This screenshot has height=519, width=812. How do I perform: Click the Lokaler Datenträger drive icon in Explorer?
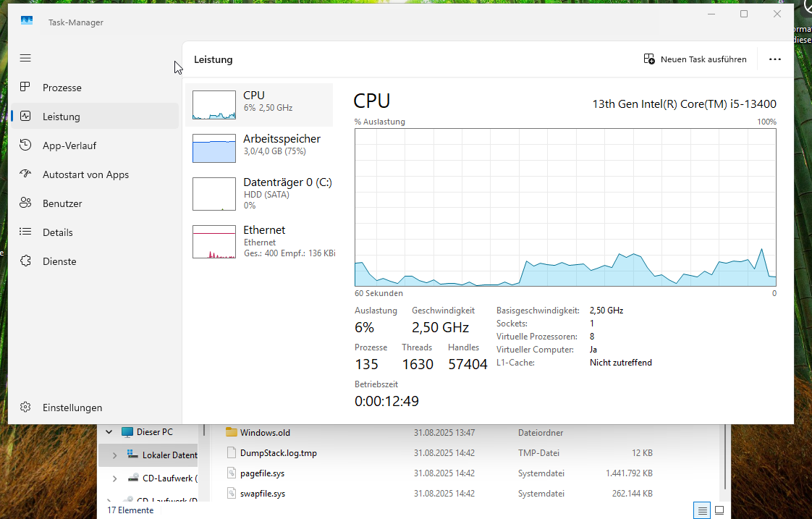tap(132, 455)
